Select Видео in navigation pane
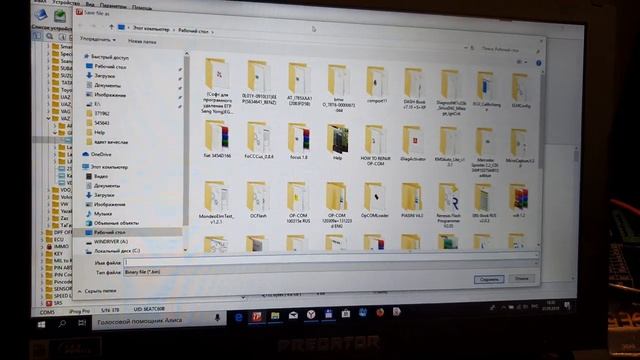 click(97, 176)
